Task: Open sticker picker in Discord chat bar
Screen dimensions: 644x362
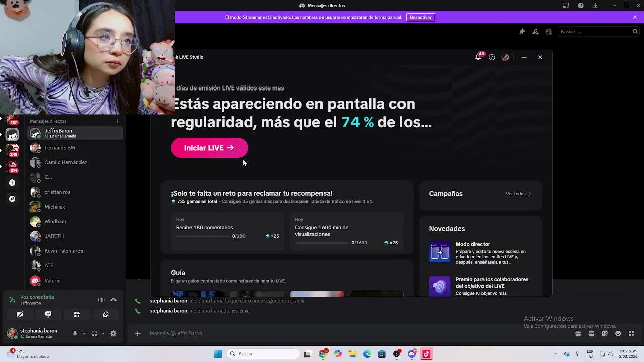Action: (605, 333)
